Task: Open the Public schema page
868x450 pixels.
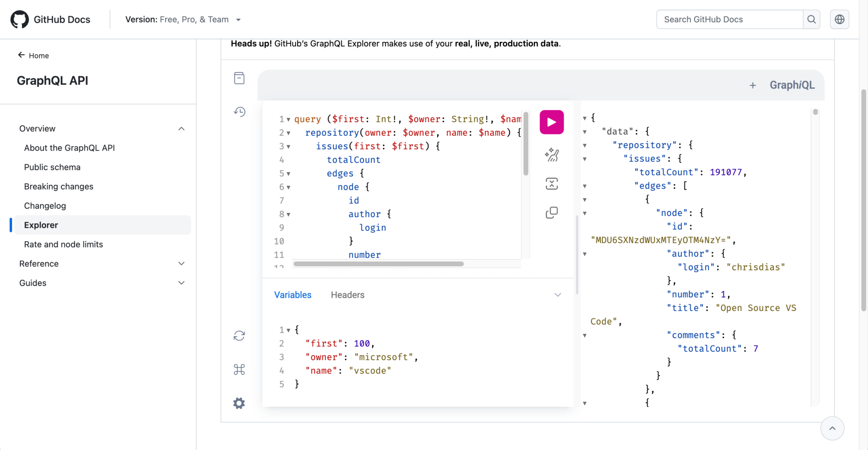Action: (x=52, y=167)
